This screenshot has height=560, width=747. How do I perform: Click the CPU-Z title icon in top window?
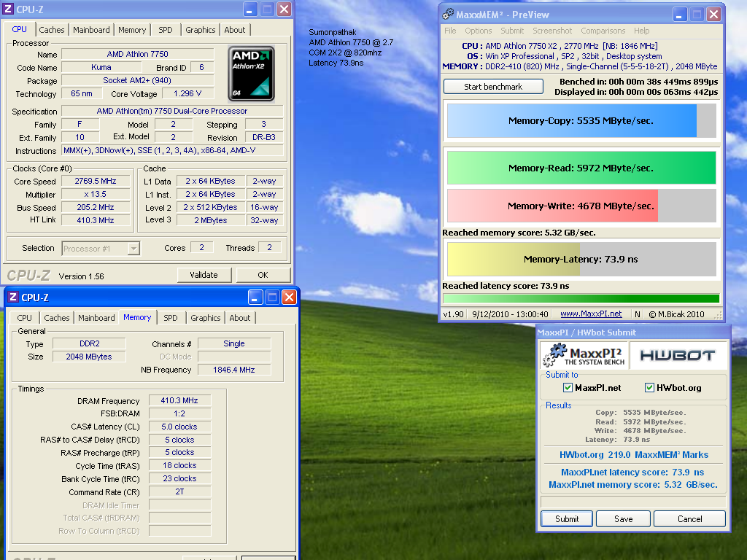(8, 9)
